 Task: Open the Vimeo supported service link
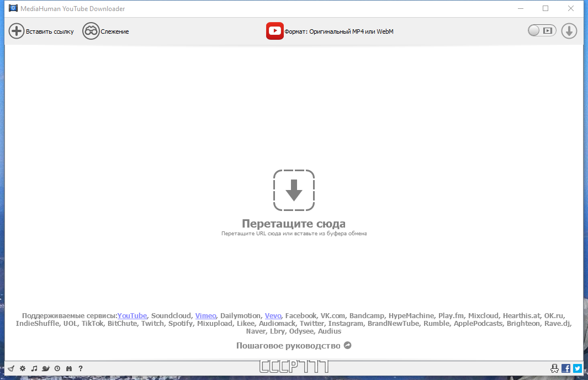[x=205, y=316]
